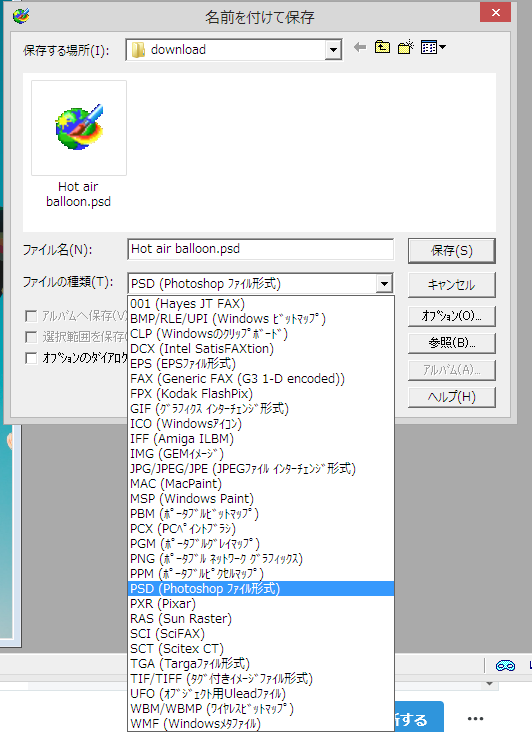
Task: Select DCX (Intel SatisFAXtion) format
Action: (261, 349)
